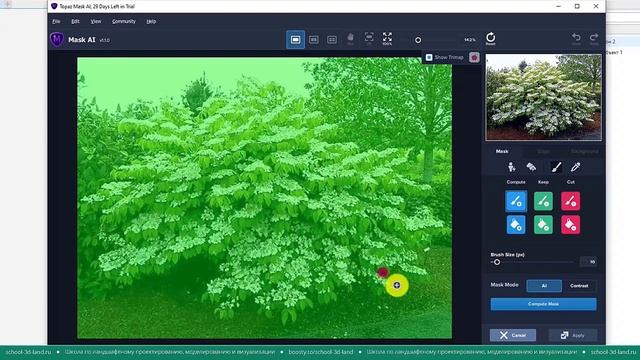
Task: Click the Undo arrow icon
Action: point(576,38)
